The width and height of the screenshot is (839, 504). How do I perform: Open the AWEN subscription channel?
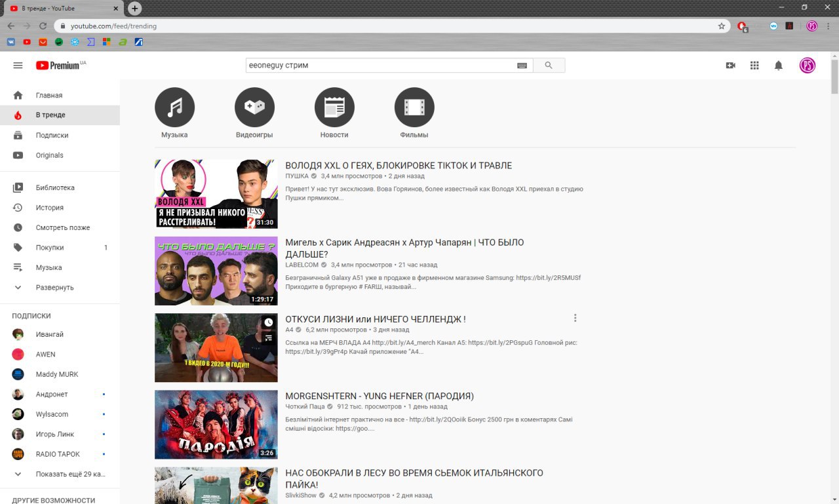pyautogui.click(x=60, y=355)
